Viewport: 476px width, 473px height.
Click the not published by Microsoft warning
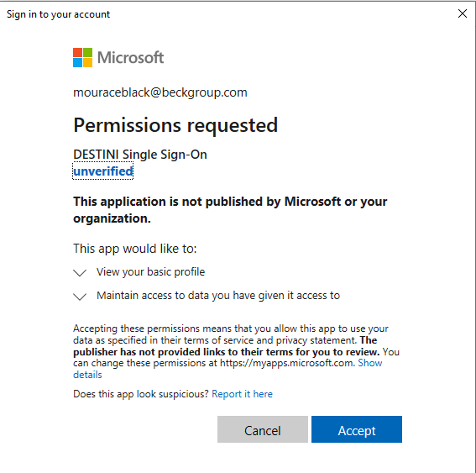click(x=230, y=210)
